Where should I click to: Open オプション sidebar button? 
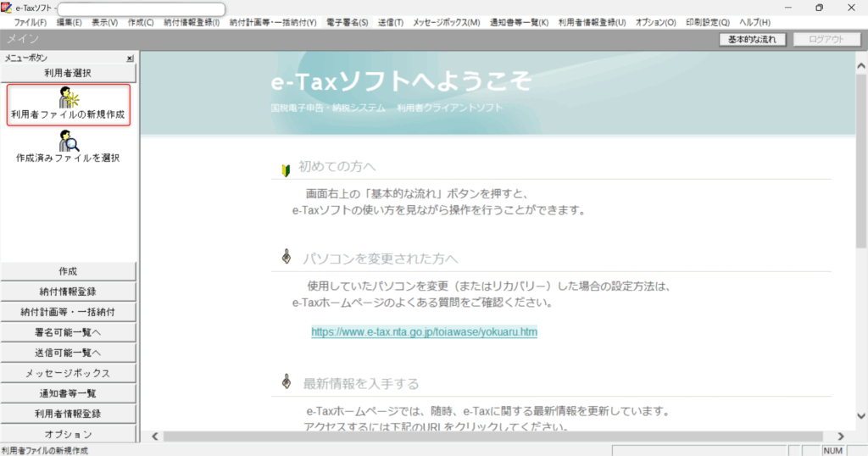click(68, 434)
